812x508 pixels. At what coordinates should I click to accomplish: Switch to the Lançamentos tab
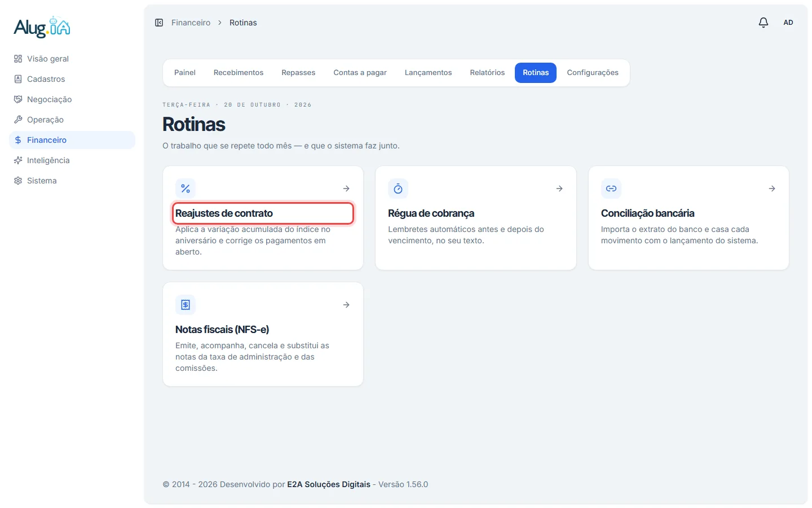point(428,73)
